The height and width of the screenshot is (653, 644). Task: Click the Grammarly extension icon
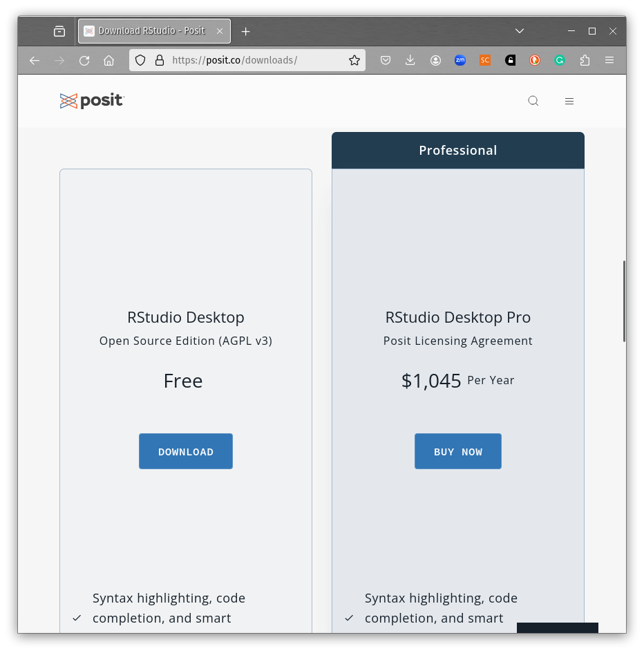pos(560,61)
